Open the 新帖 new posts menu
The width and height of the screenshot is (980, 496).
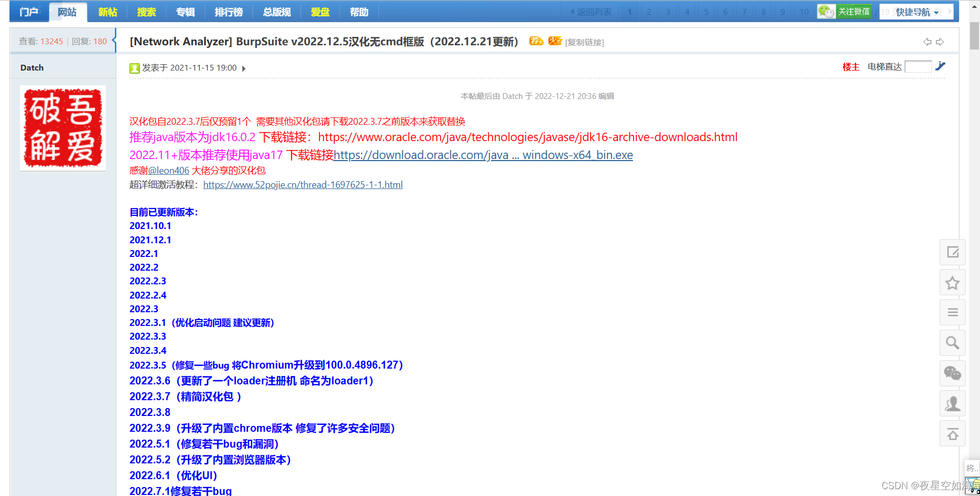pos(107,12)
